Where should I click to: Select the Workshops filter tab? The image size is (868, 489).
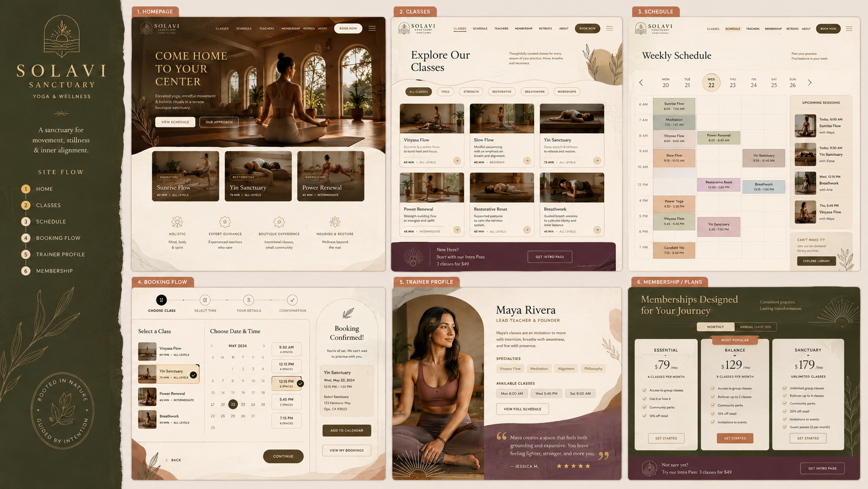pos(567,91)
